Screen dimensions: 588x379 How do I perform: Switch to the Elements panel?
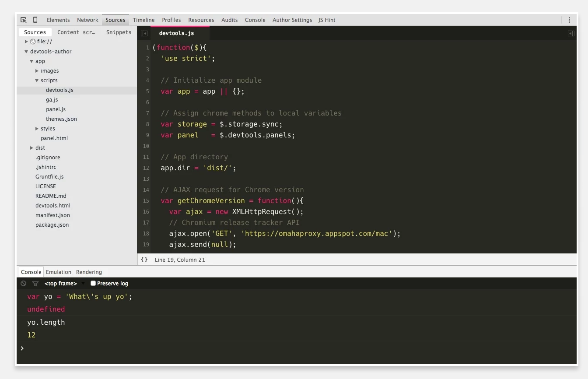coord(58,20)
